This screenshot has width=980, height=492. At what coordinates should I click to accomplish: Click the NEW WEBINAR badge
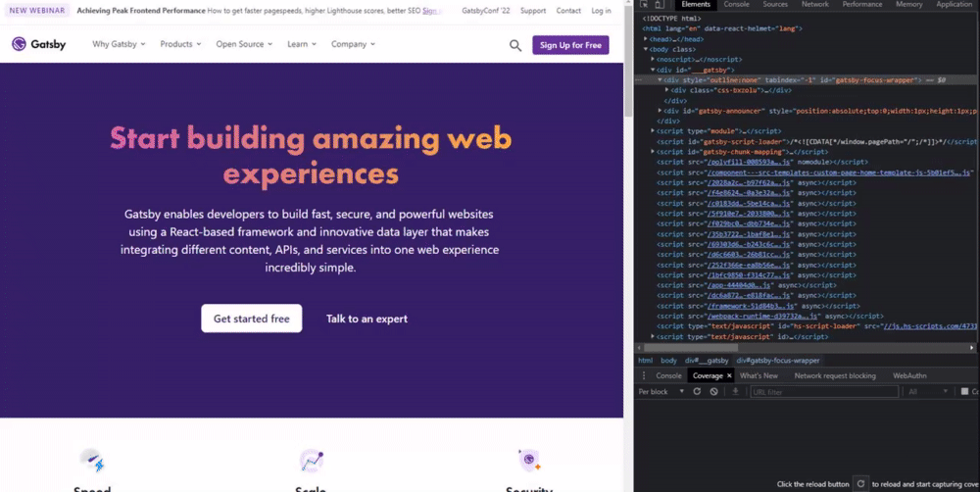37,11
